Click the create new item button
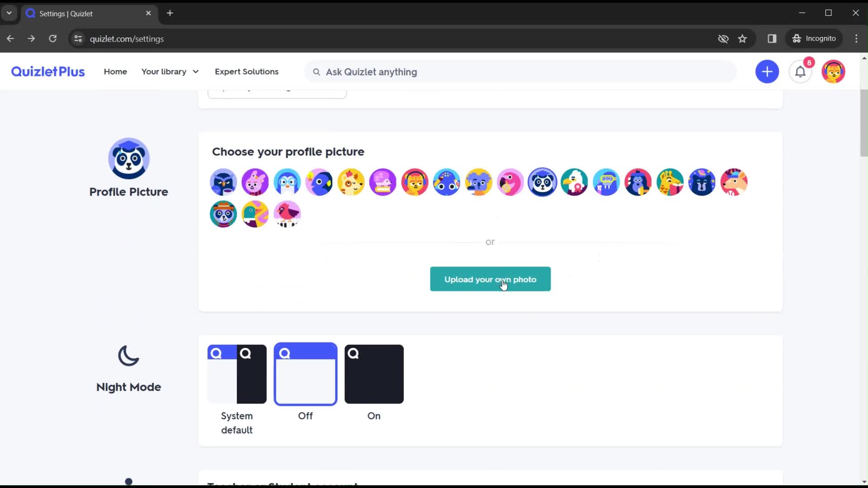868x488 pixels. pyautogui.click(x=767, y=71)
